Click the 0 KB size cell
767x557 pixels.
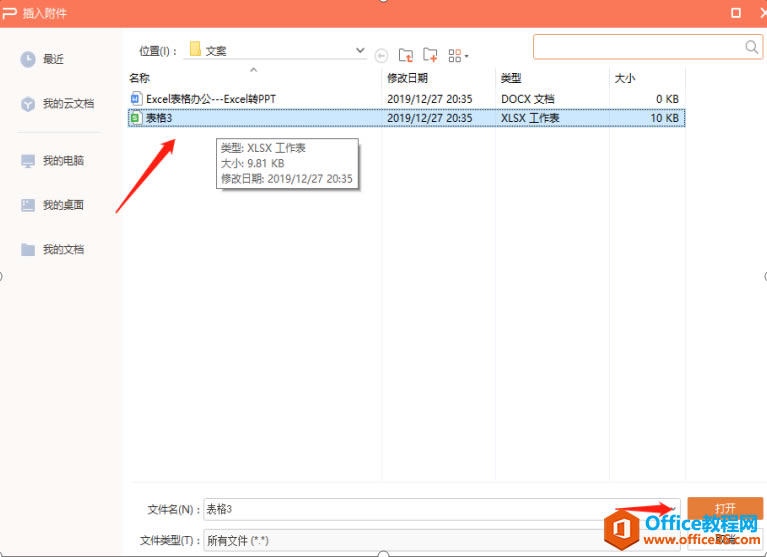pyautogui.click(x=667, y=99)
